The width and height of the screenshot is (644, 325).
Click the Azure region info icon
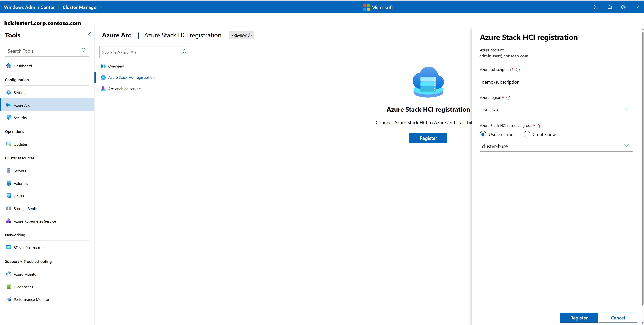pyautogui.click(x=508, y=98)
